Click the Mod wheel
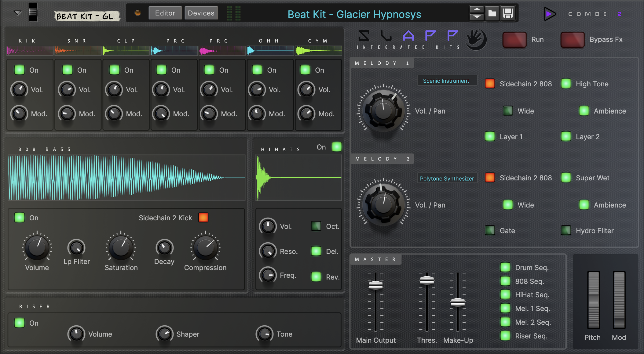Viewport: 644px width, 354px height. click(619, 300)
